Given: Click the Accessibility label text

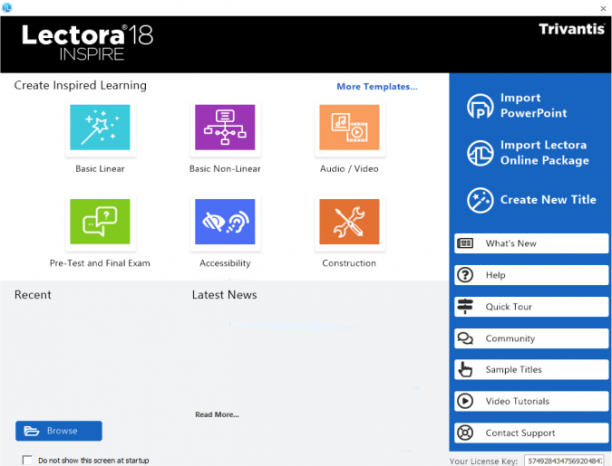Looking at the screenshot, I should click(x=225, y=263).
